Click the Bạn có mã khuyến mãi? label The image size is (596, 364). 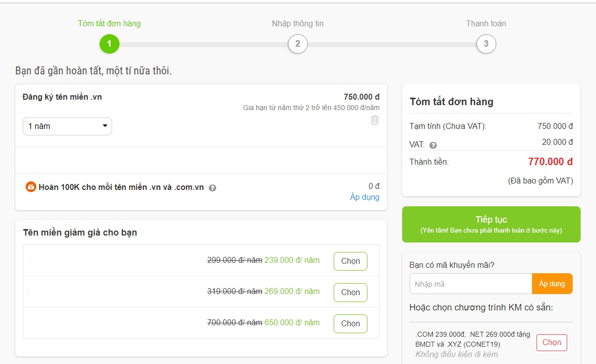click(452, 265)
